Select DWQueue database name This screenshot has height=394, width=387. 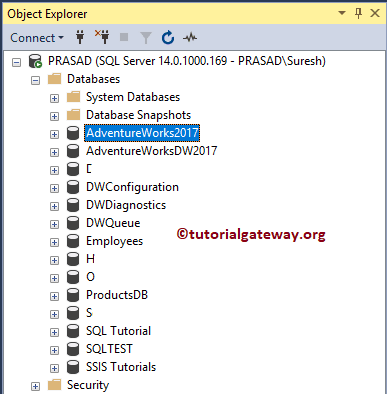click(113, 223)
